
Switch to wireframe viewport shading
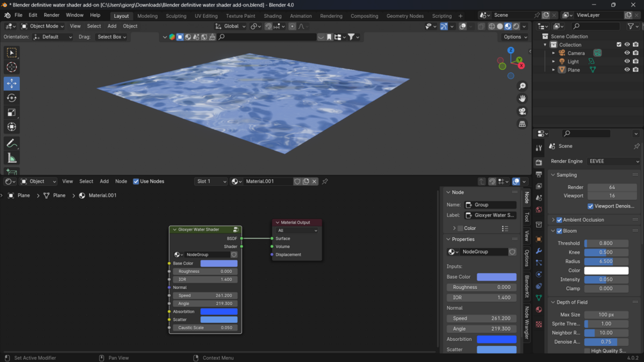[x=491, y=26]
